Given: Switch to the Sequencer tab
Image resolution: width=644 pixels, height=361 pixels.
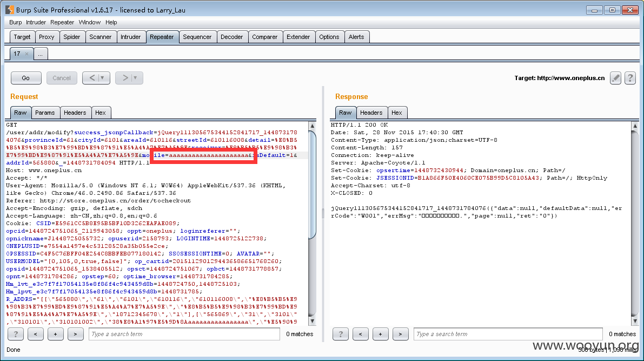Looking at the screenshot, I should [x=197, y=37].
